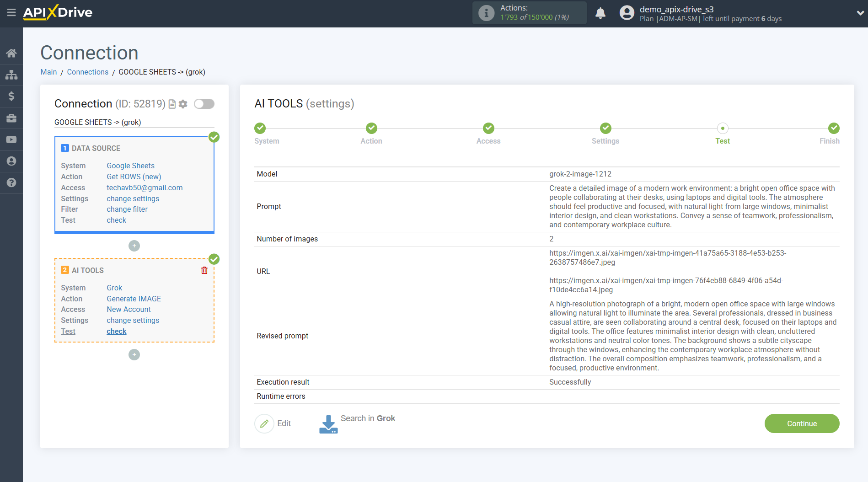The width and height of the screenshot is (868, 482).
Task: Go to the Finish step in wizard
Action: tap(833, 129)
